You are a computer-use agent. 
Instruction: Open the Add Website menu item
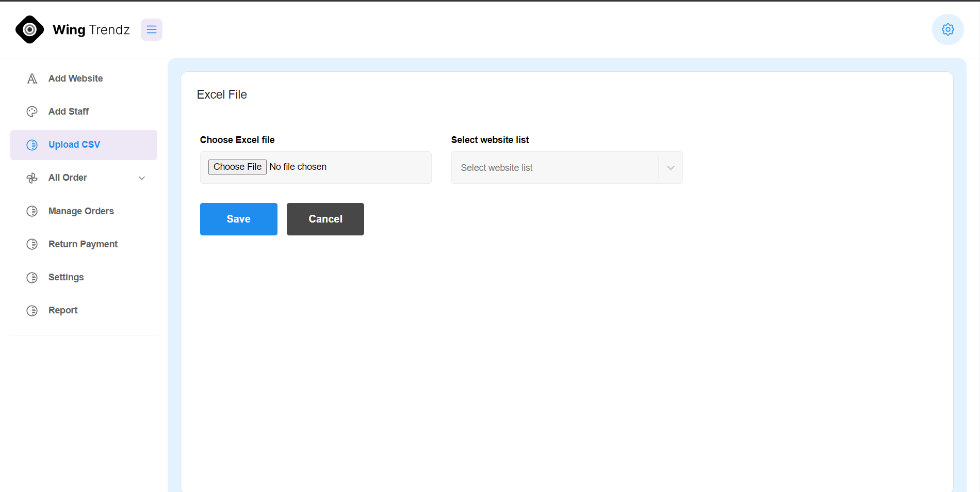click(84, 78)
